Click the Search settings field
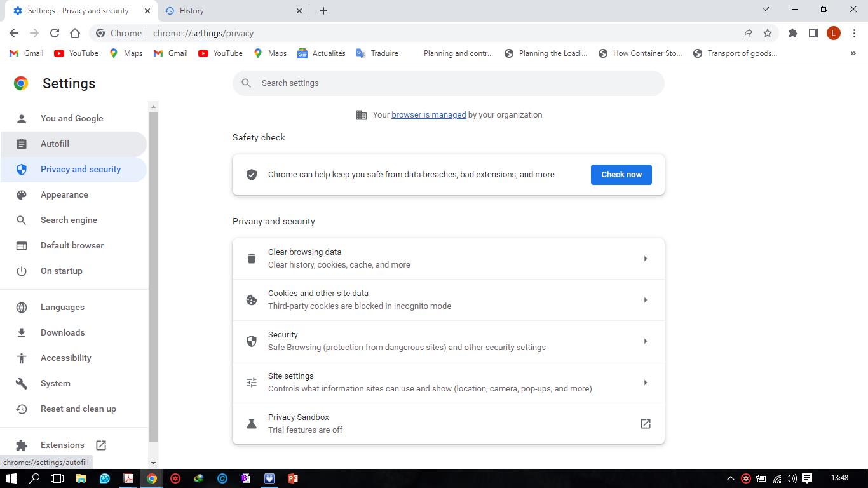Screen dimensions: 868x488 coord(448,83)
